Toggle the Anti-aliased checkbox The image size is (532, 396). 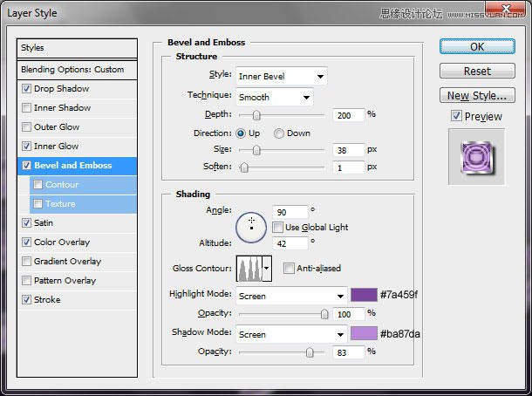tap(289, 268)
